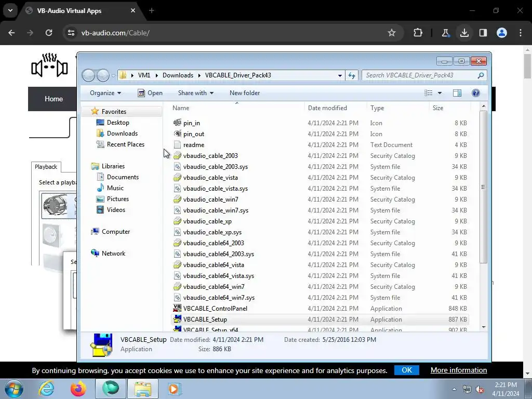Sort by the Type column header
532x399 pixels.
click(x=398, y=108)
